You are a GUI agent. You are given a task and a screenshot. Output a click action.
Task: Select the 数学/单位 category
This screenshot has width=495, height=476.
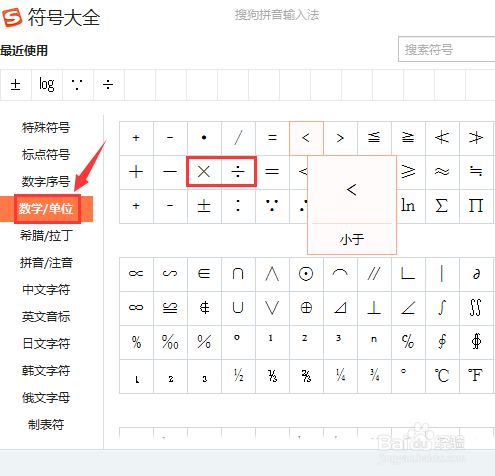[46, 209]
